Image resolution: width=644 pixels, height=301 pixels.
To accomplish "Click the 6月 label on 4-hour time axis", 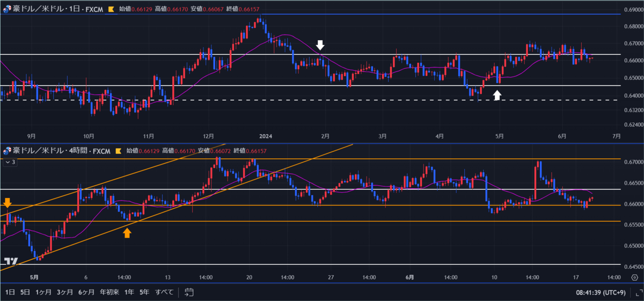I will point(410,277).
